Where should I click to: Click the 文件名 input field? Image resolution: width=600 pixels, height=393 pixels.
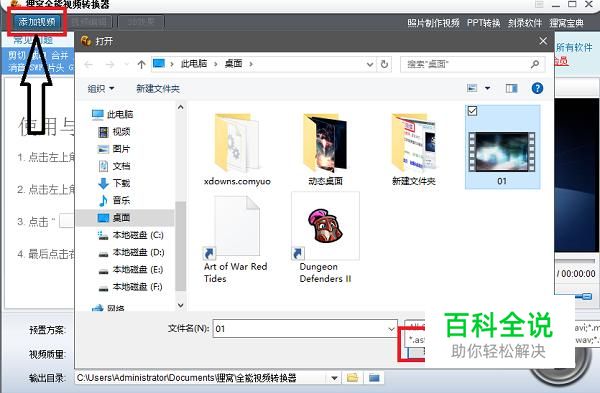click(x=305, y=329)
